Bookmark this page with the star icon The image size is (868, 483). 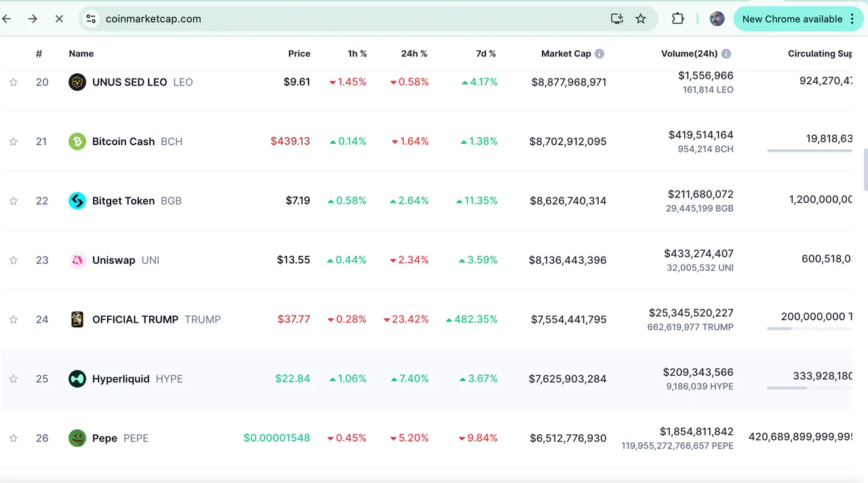[x=641, y=19]
